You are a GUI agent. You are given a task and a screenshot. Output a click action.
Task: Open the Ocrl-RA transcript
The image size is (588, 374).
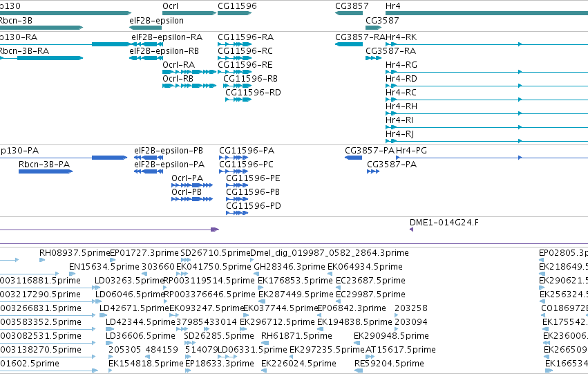coord(189,72)
